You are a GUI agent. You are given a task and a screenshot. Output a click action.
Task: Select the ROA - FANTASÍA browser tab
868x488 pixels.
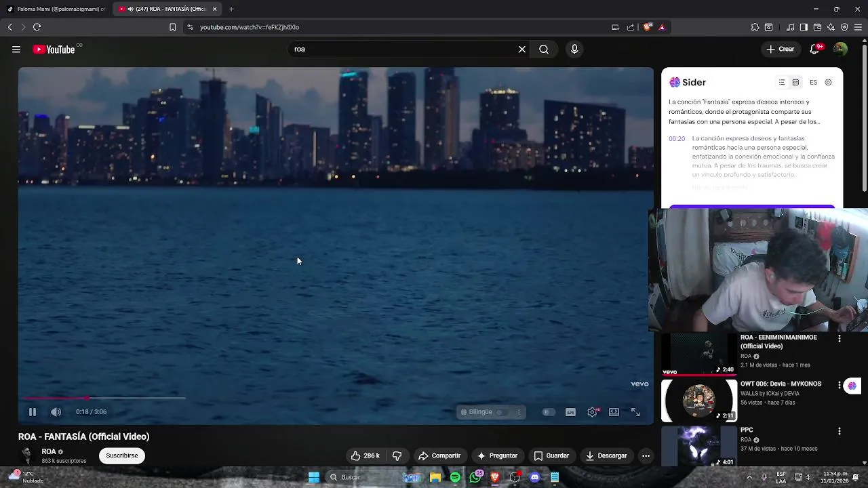[167, 9]
